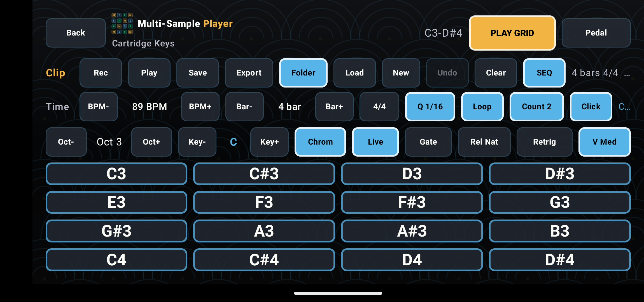644x302 pixels.
Task: Save the current clip
Action: click(198, 73)
